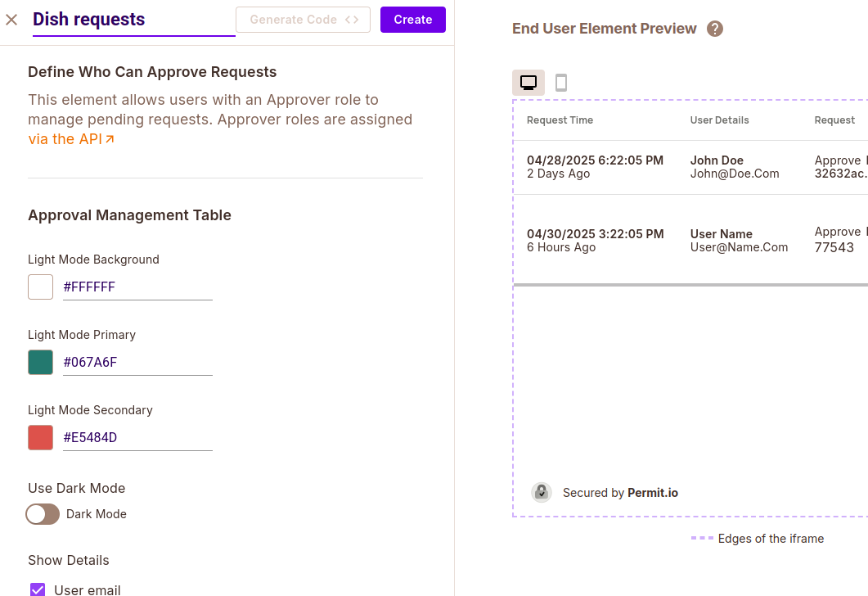Open help beside End User Element Preview
This screenshot has width=868, height=596.
[714, 28]
